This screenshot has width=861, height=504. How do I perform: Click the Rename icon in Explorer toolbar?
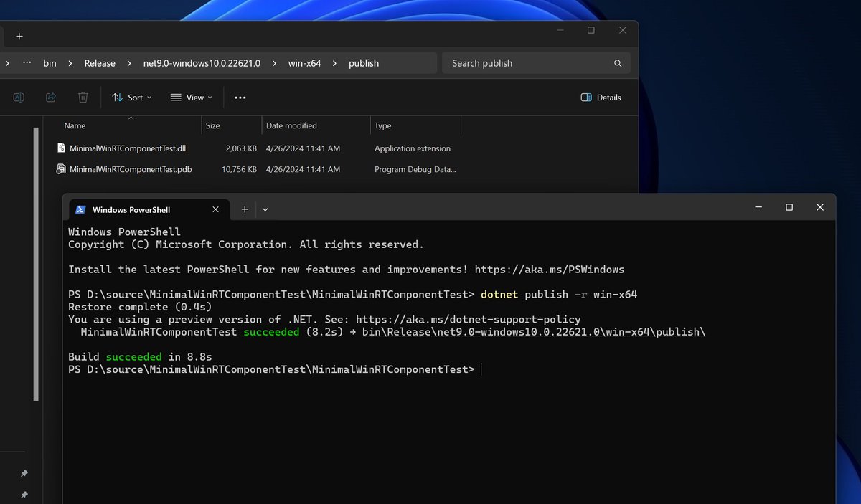pos(19,98)
